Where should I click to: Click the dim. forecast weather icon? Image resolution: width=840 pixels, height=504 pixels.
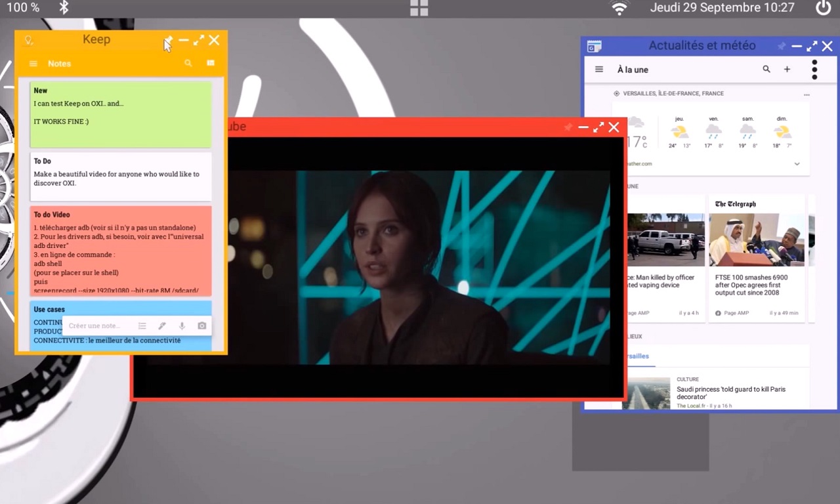782,131
